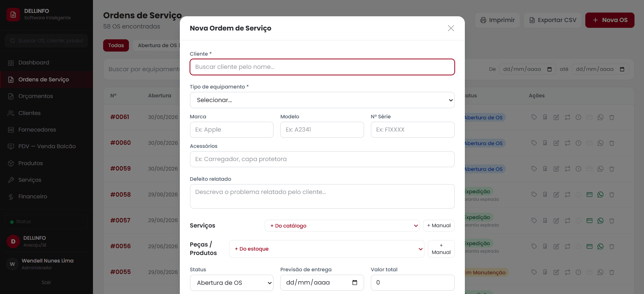
Task: Click the Modelo input field
Action: pyautogui.click(x=322, y=130)
